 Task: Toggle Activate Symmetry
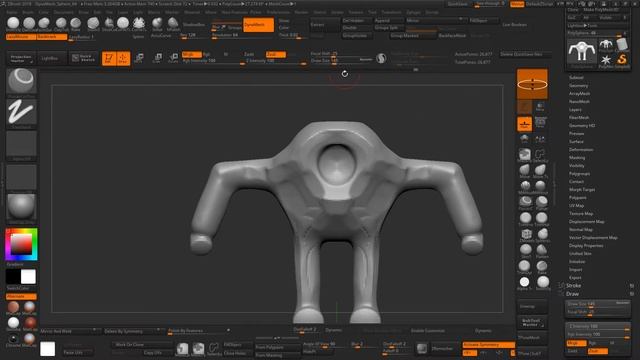point(489,345)
